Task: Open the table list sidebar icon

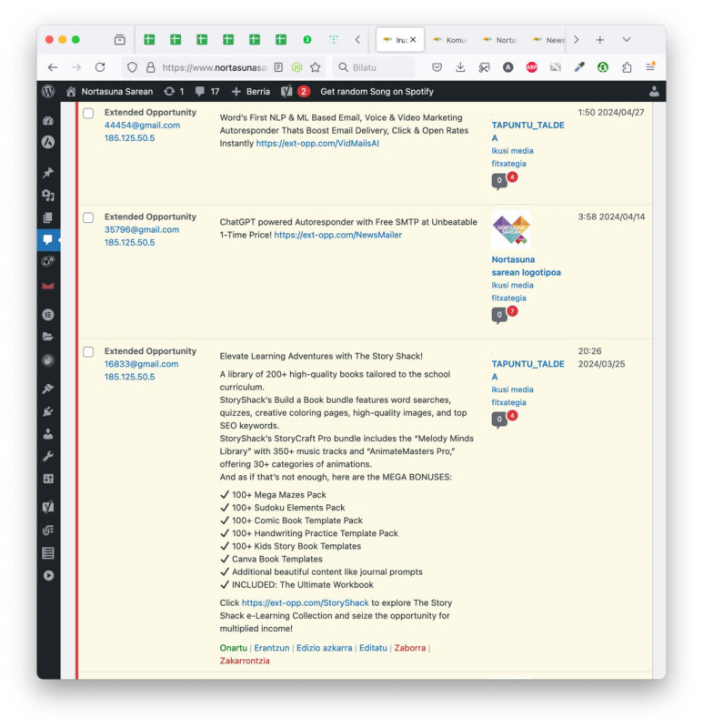Action: tap(48, 553)
